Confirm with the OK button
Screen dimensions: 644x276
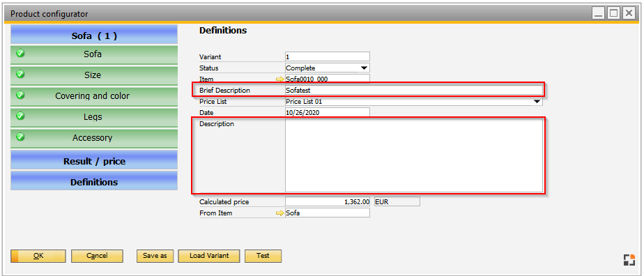38,256
